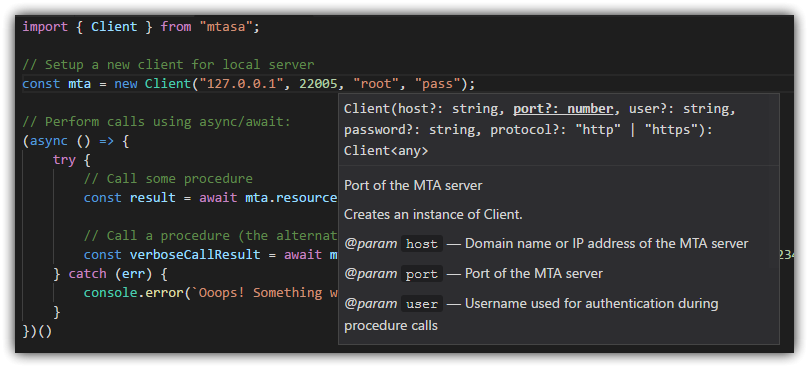809x368 pixels.
Task: Click the "Call some procedure" comment
Action: pyautogui.click(x=168, y=179)
